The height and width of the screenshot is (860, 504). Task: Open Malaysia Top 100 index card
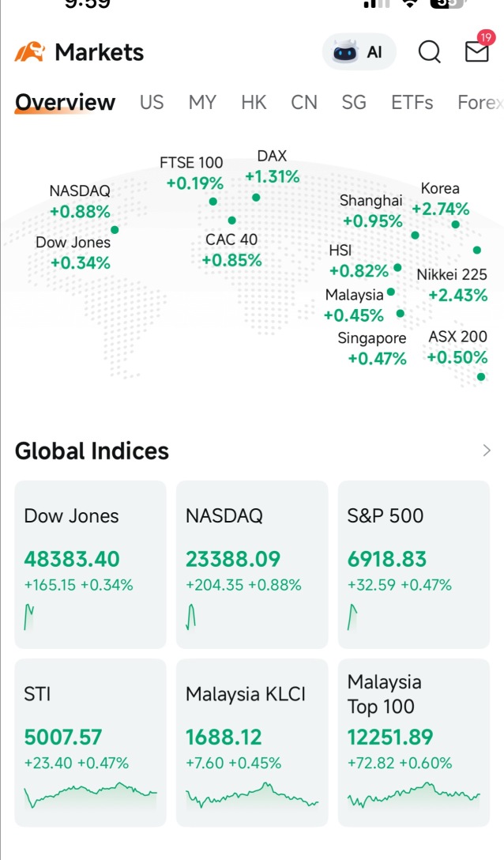click(x=413, y=743)
